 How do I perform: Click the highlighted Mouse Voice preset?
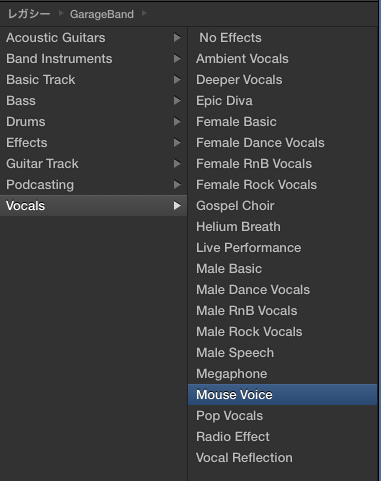[x=283, y=395]
